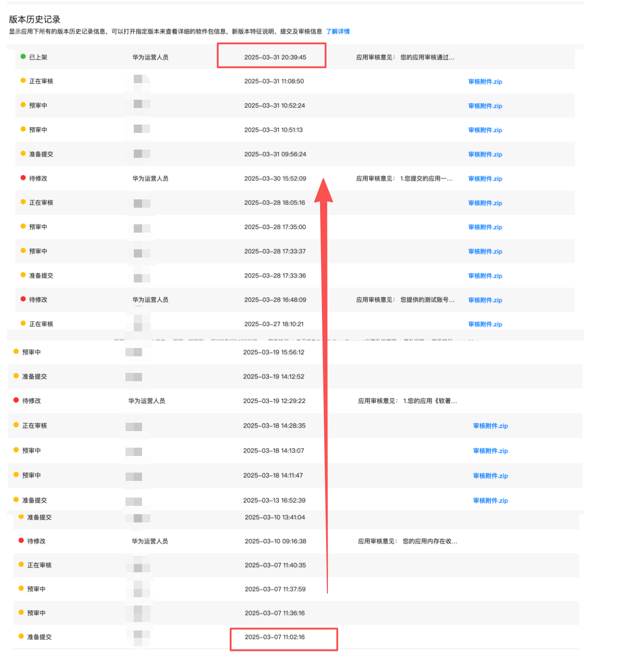This screenshot has height=672, width=619.
Task: Download 审核附件.zip for 2025-03-18 14:28:35 entry
Action: [x=490, y=426]
